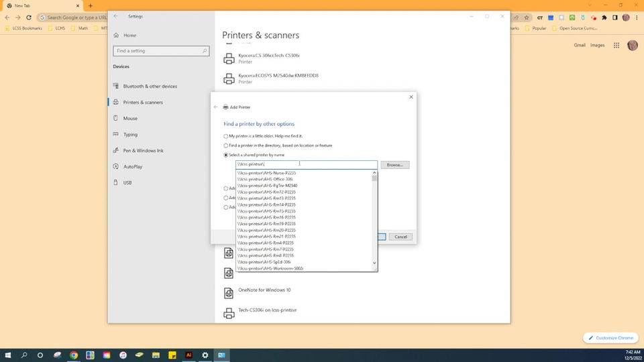Viewport: 644px width, 362px height.
Task: Open taskbar search magnifier
Action: [x=24, y=355]
